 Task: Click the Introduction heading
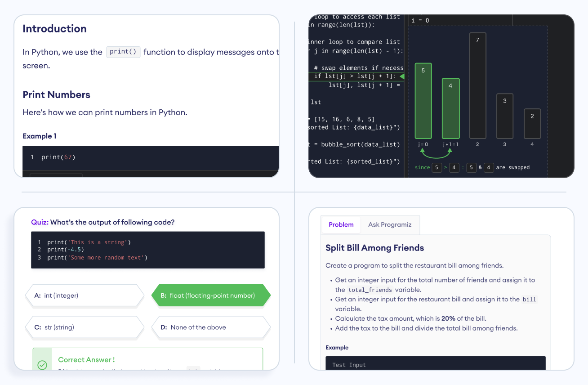[x=54, y=29]
